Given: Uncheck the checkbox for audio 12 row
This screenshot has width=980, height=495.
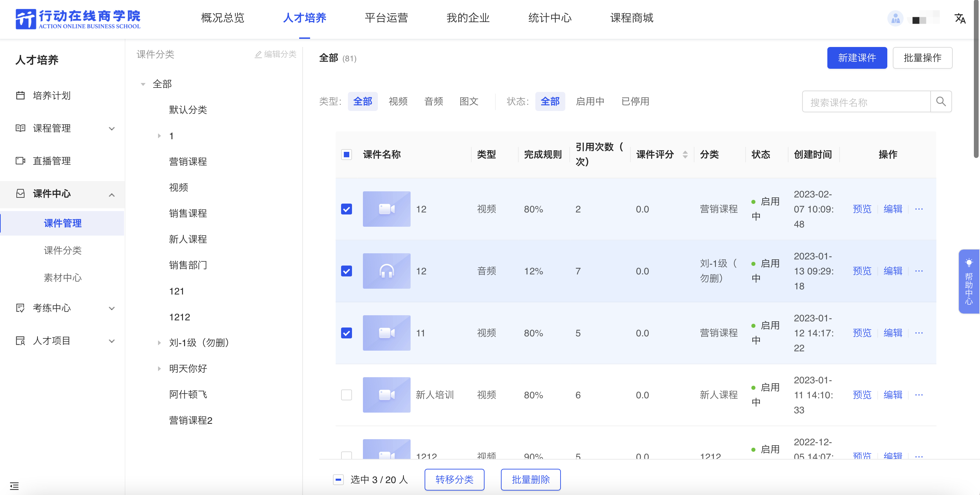Looking at the screenshot, I should (346, 271).
